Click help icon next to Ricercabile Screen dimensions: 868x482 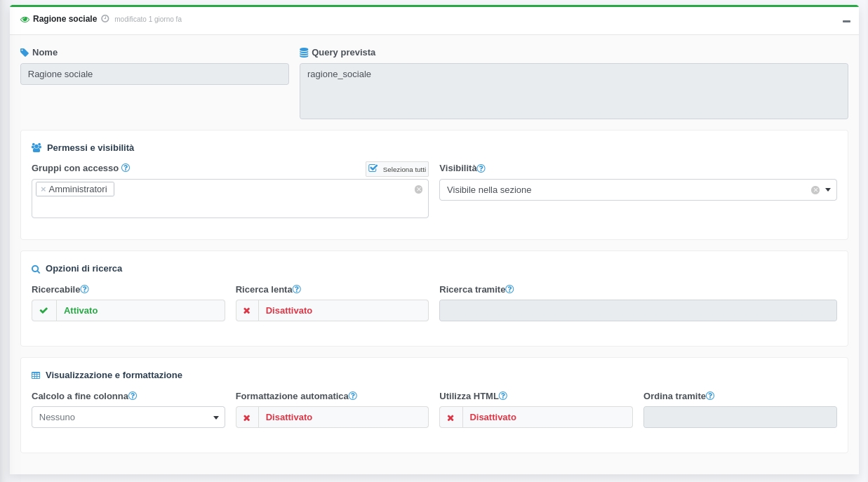point(85,289)
